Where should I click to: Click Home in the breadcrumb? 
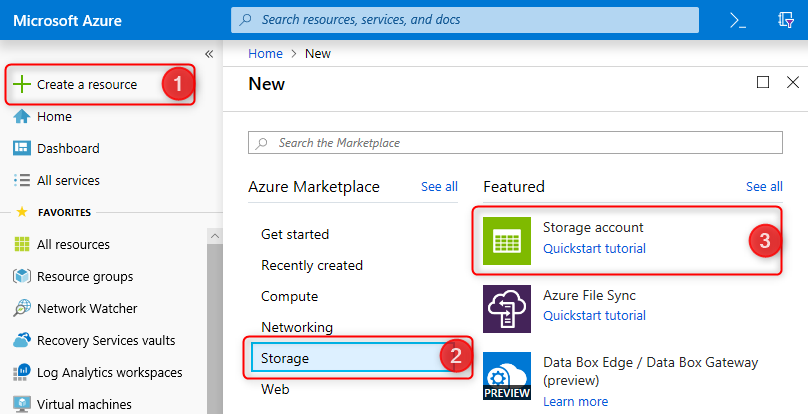point(265,53)
